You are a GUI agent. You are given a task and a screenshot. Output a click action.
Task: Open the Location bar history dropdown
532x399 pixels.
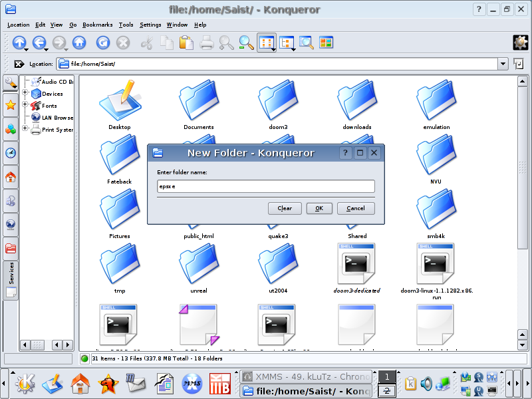[x=503, y=64]
